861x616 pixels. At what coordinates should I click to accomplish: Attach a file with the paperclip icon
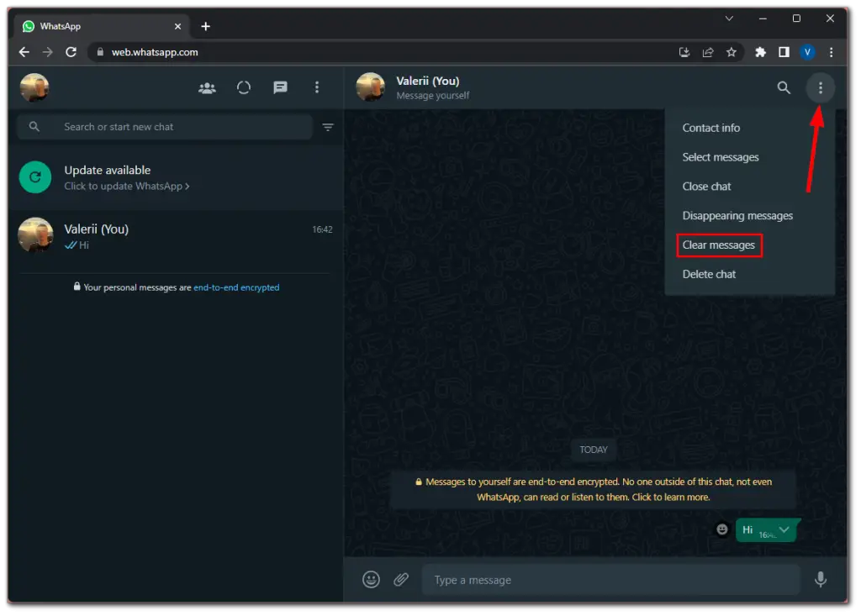point(401,580)
